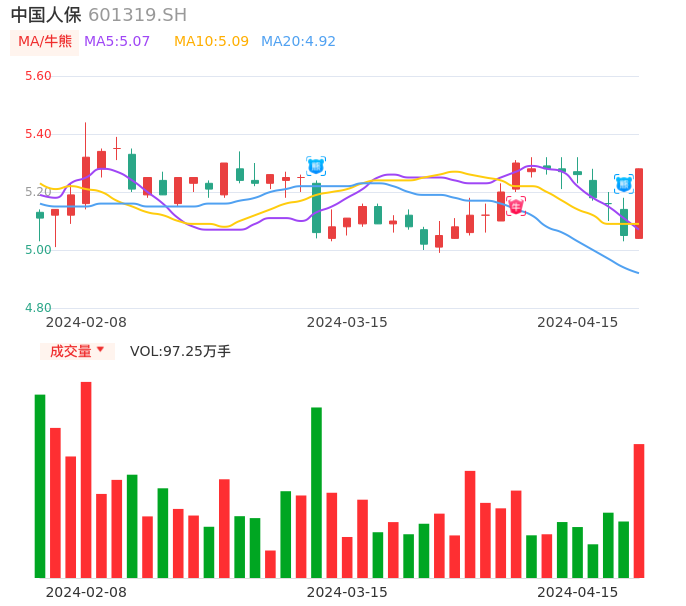Click the MA5:5.07 legend label
Screen dimensions: 686x606
tap(117, 42)
